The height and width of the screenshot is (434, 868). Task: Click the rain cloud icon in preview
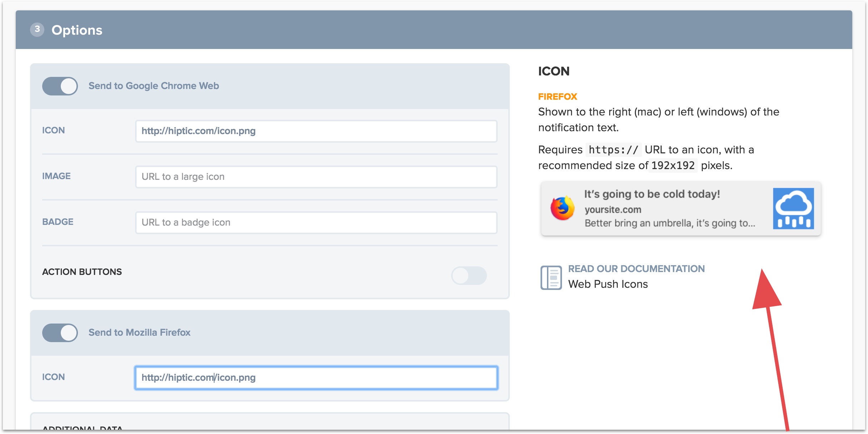793,209
